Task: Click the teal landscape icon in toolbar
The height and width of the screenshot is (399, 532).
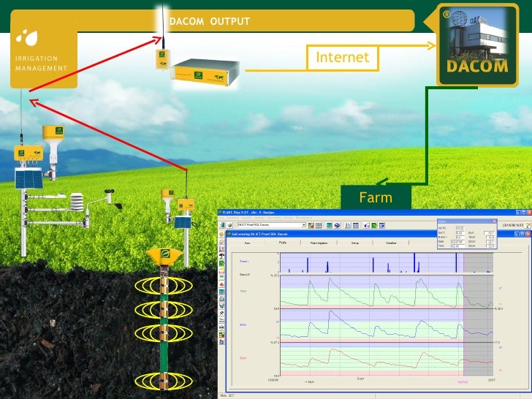Action: coord(329,225)
